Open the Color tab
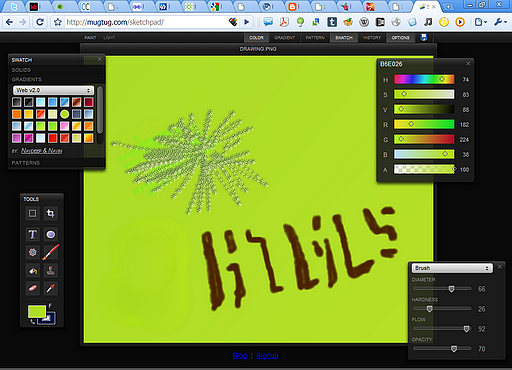 256,38
